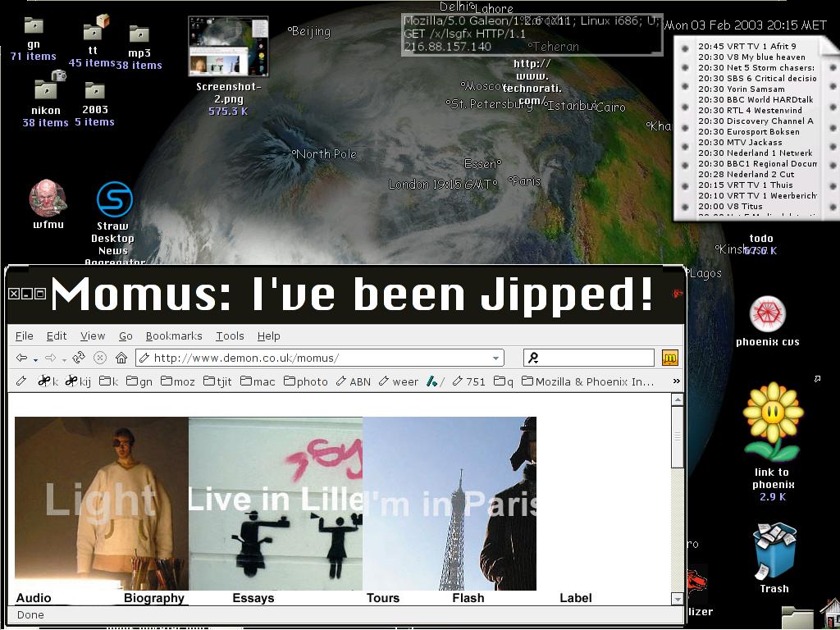Open the Forward history dropdown arrow

(64, 359)
